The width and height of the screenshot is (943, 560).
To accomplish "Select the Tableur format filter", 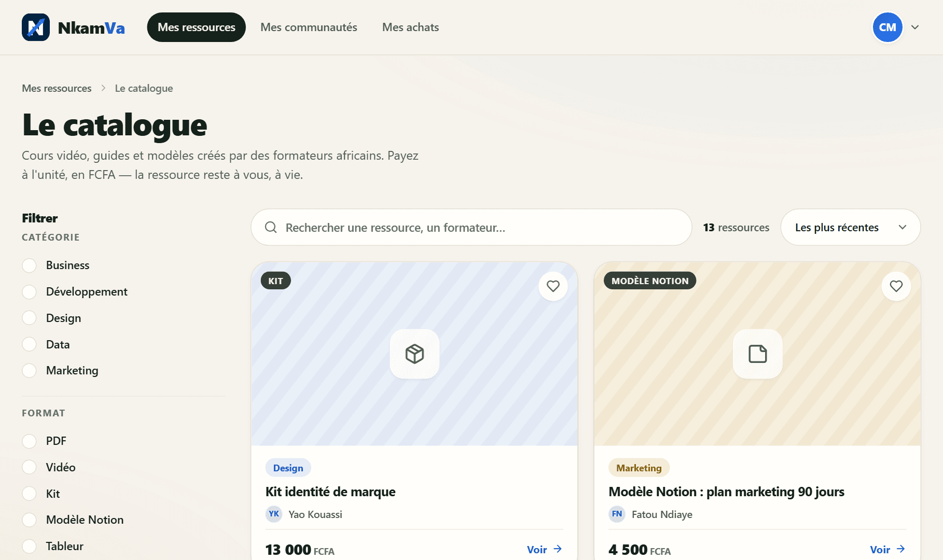I will pos(30,546).
